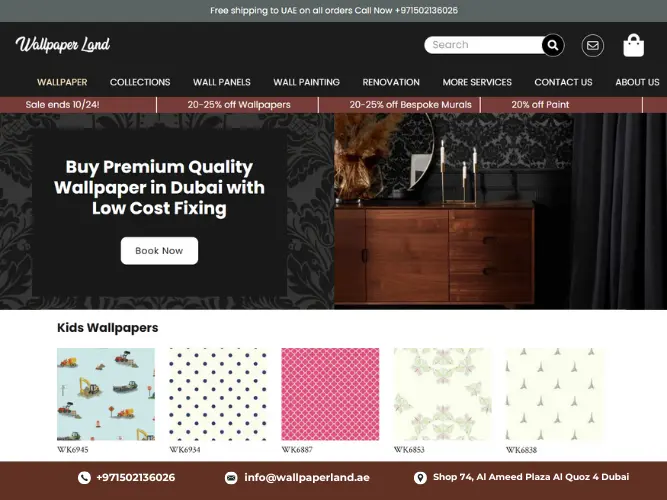Open the MORE SERVICES menu
667x500 pixels.
pyautogui.click(x=477, y=82)
